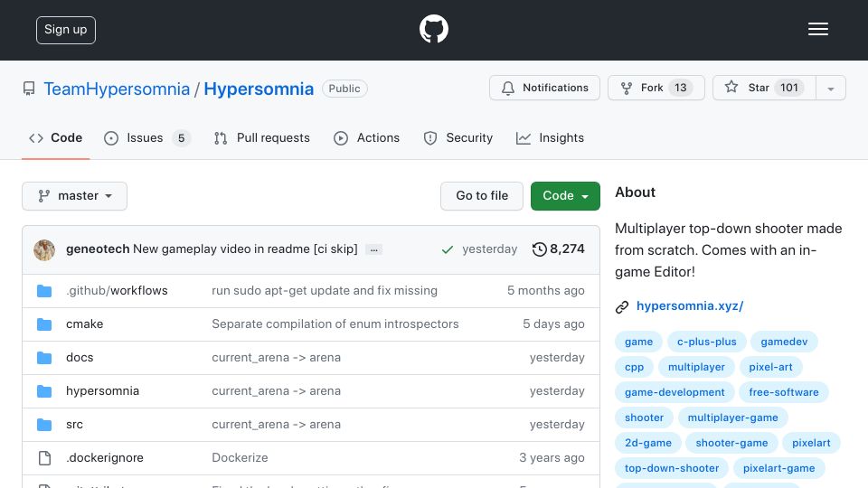Select the 'free-software' topic tag
Screen dimensions: 868x488
click(x=784, y=393)
